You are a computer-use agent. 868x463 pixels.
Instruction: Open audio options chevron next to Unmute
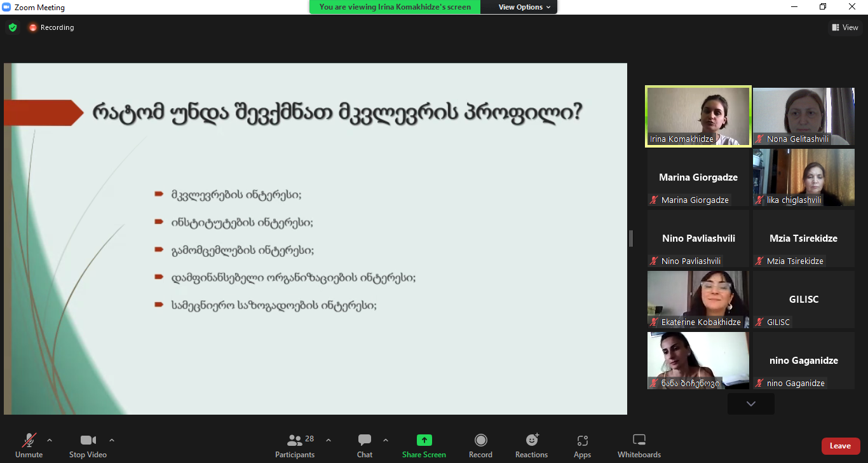(50, 440)
